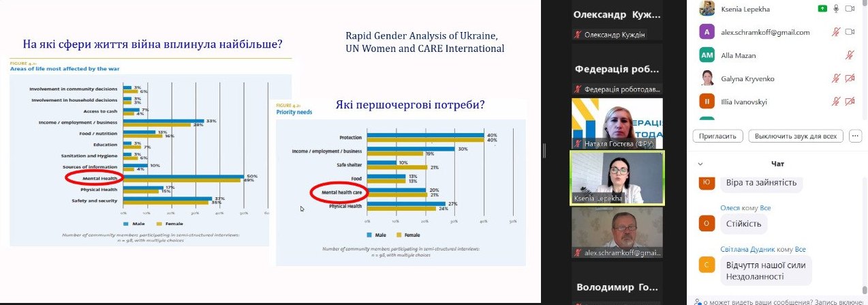Select Наталя Гостєва video thumbnail
The height and width of the screenshot is (305, 868).
tap(617, 123)
